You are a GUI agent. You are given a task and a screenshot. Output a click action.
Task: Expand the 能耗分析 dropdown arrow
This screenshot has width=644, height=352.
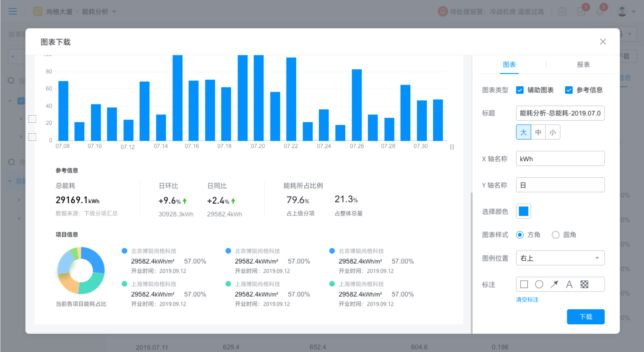pyautogui.click(x=114, y=12)
